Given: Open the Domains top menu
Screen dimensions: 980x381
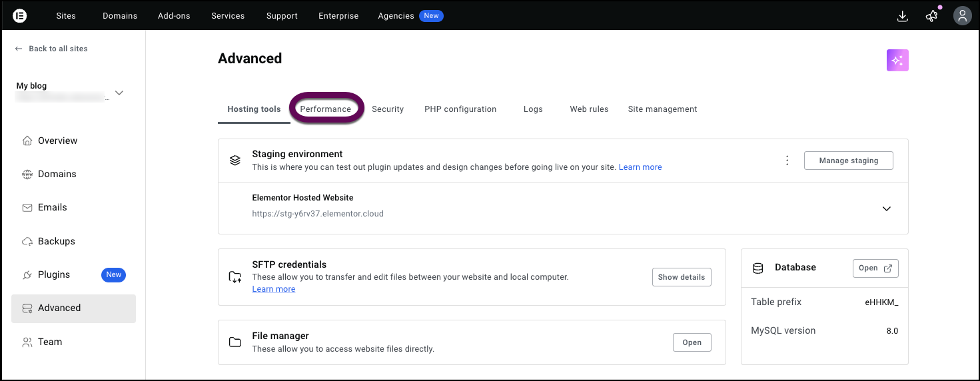Looking at the screenshot, I should [x=120, y=16].
